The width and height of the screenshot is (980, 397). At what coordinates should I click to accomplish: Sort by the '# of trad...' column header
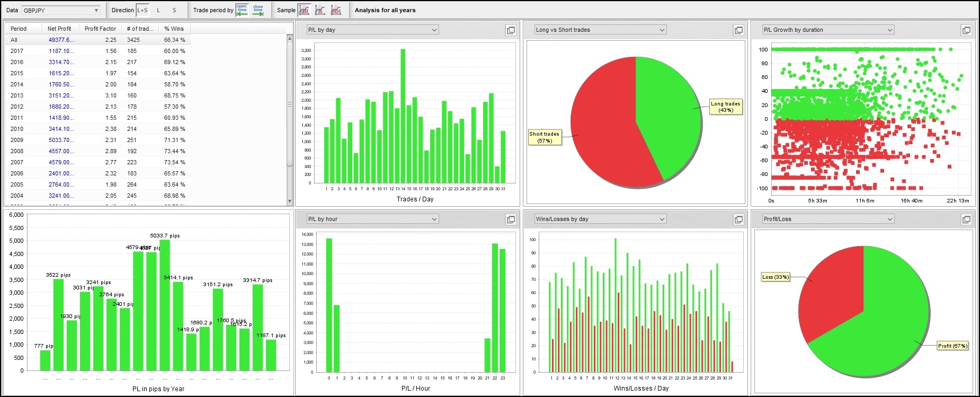point(140,29)
